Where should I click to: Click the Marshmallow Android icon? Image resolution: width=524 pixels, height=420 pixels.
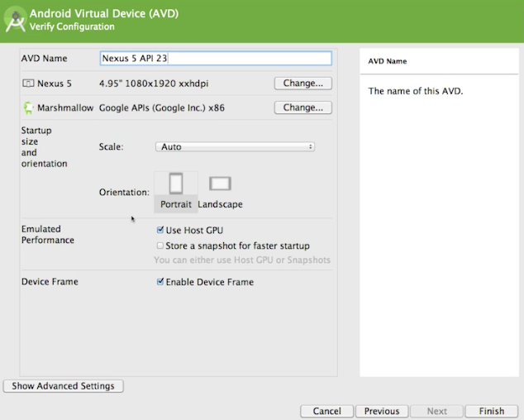[x=28, y=107]
